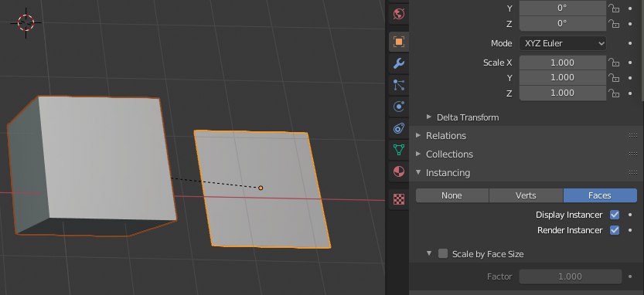Open rotation Mode XYZ Euler dropdown

coord(563,43)
